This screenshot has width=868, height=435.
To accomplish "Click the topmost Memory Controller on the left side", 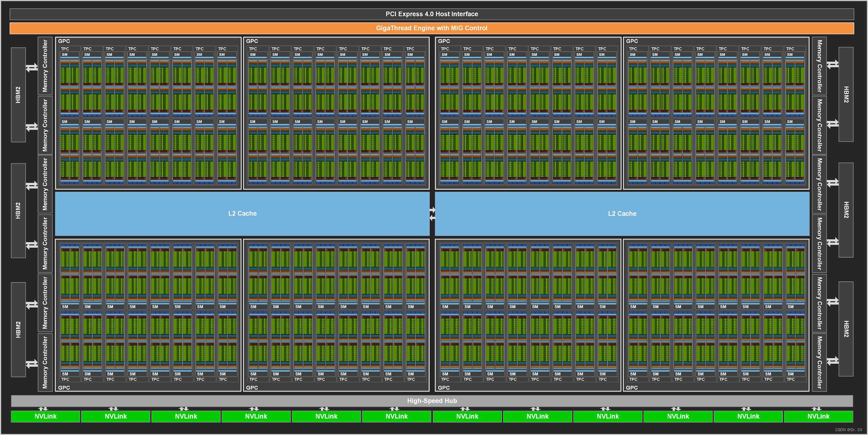I will [45, 66].
